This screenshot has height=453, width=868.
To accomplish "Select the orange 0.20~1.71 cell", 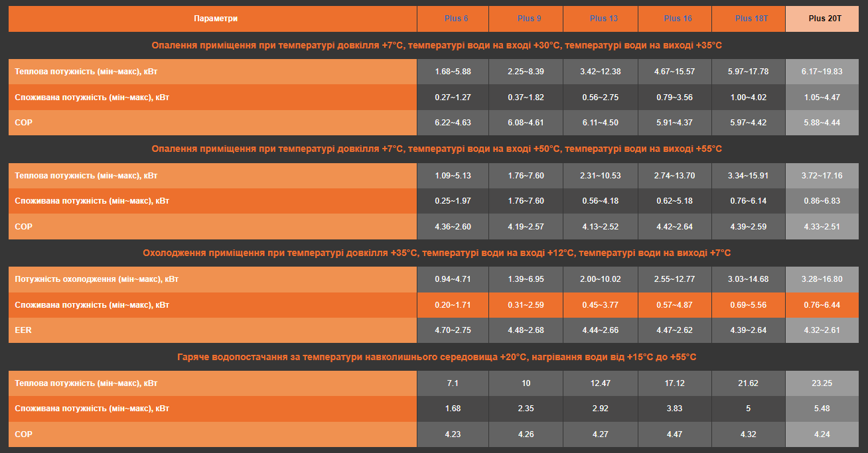I will (453, 305).
